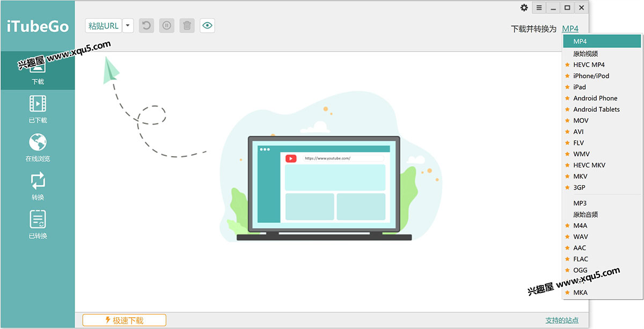
Task: Expand the 粘贴URL dropdown arrow
Action: coord(128,25)
